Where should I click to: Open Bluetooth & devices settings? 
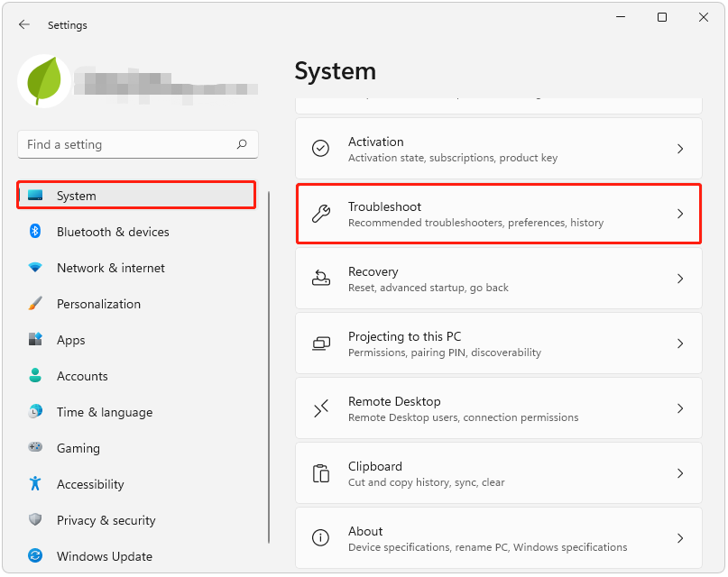pos(113,232)
